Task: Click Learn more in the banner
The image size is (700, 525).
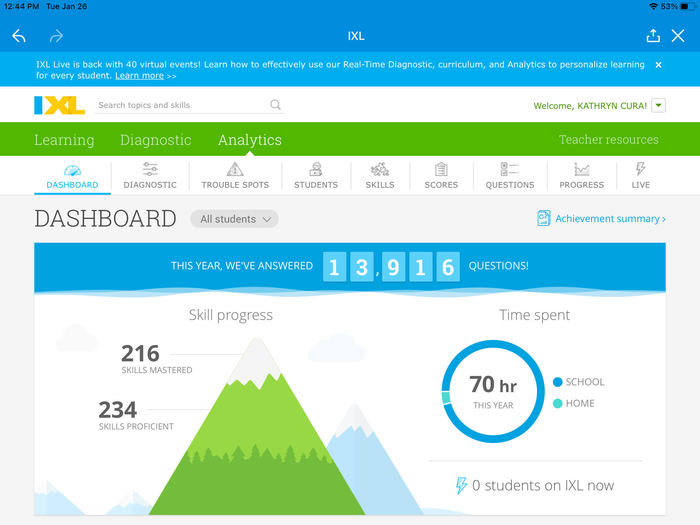Action: click(x=139, y=76)
